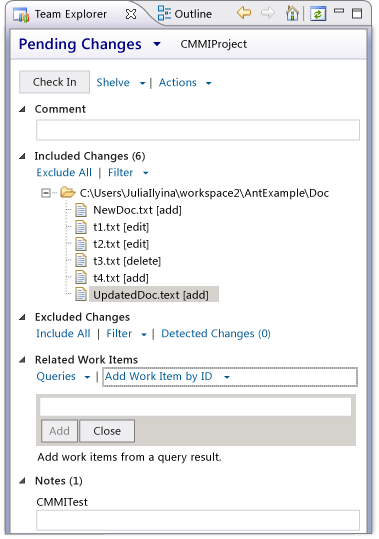This screenshot has width=379, height=539.
Task: Open the Pending Changes page dropdown
Action: (x=157, y=44)
